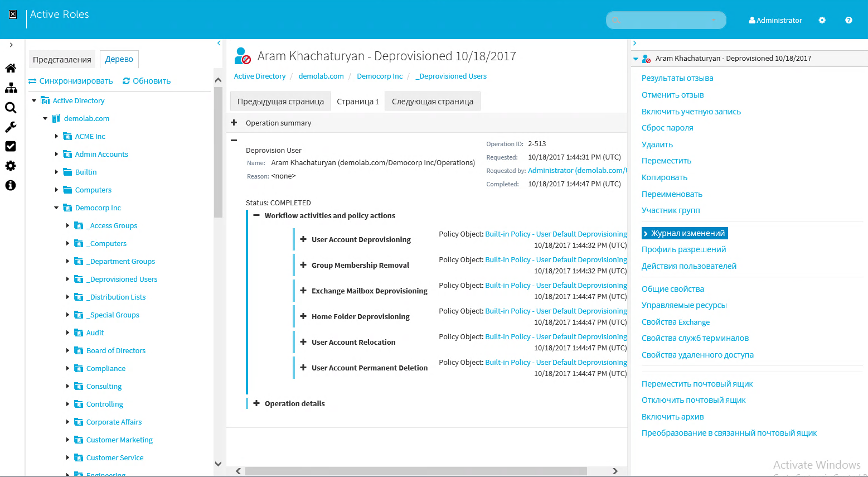This screenshot has height=477, width=868.
Task: Open Administrator (demolab.com) requester link
Action: click(x=578, y=170)
